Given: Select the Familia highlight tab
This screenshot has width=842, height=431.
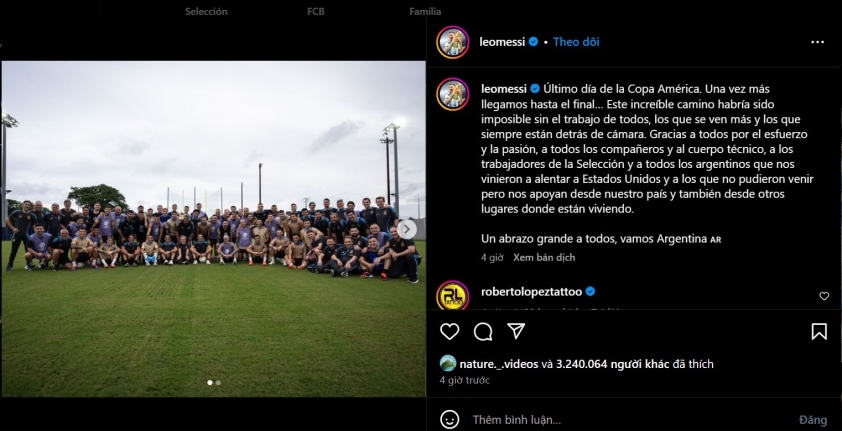Looking at the screenshot, I should (425, 11).
